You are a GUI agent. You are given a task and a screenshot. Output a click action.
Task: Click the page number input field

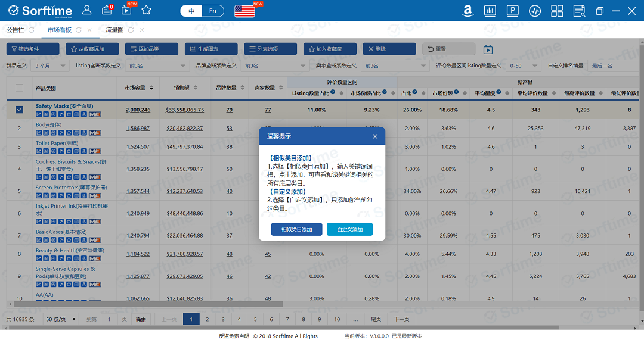click(109, 319)
